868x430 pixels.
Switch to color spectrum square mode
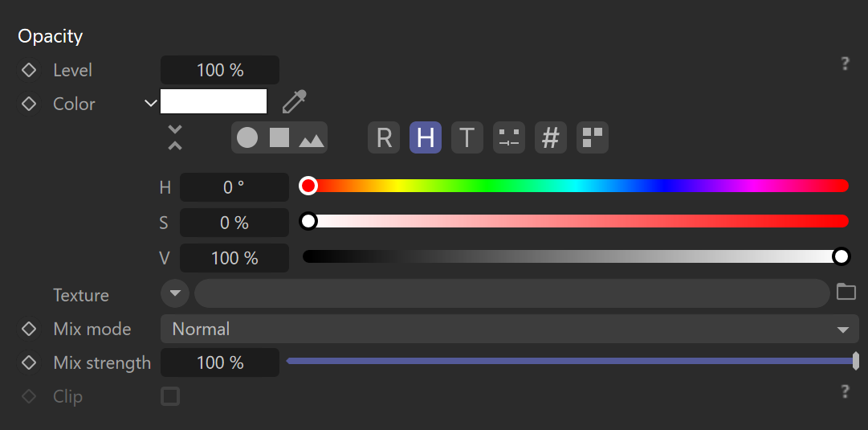[x=279, y=137]
